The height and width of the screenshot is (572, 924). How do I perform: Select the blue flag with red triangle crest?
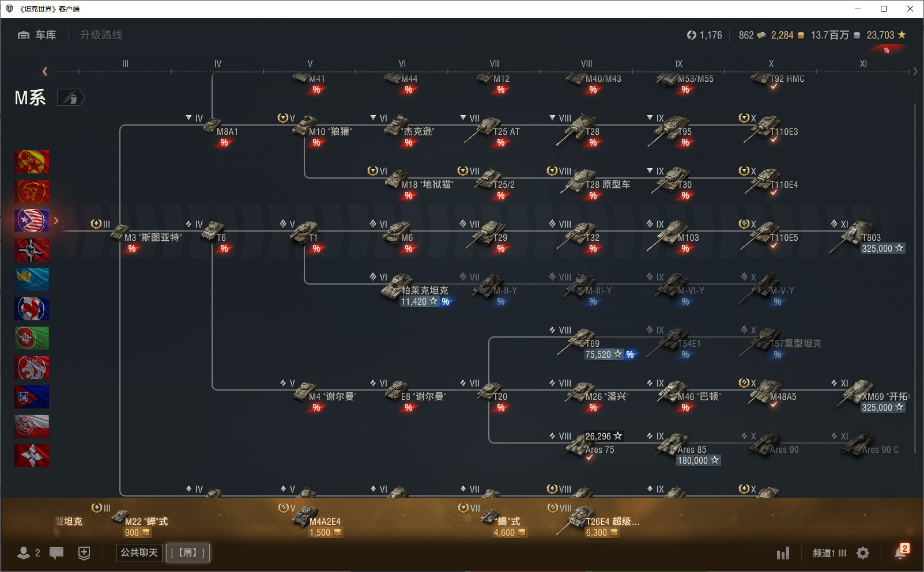pyautogui.click(x=32, y=397)
